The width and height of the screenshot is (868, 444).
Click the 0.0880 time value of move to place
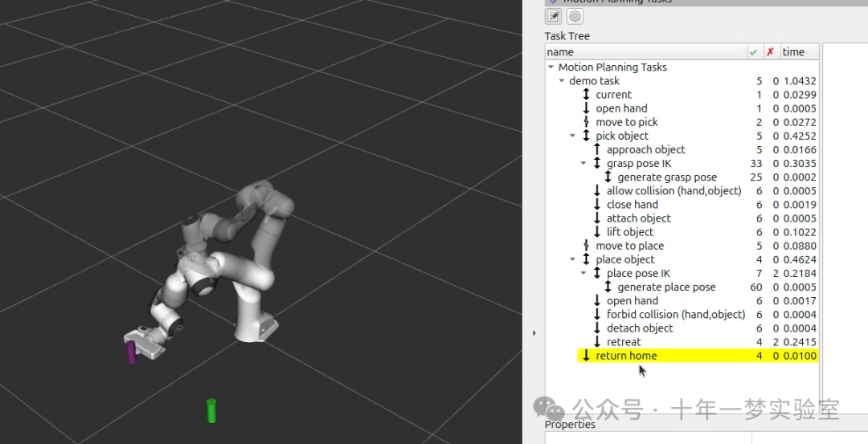pyautogui.click(x=800, y=246)
